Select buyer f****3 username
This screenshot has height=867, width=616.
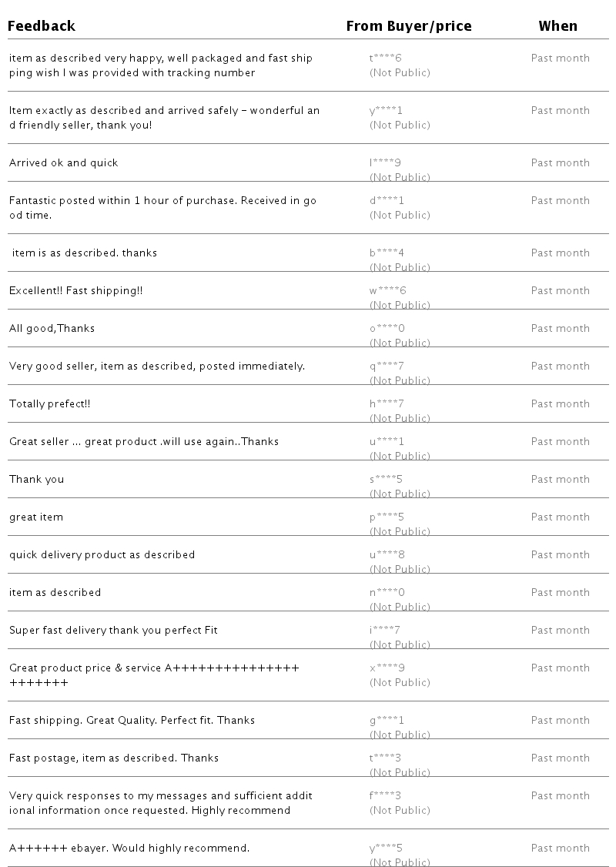[x=385, y=796]
